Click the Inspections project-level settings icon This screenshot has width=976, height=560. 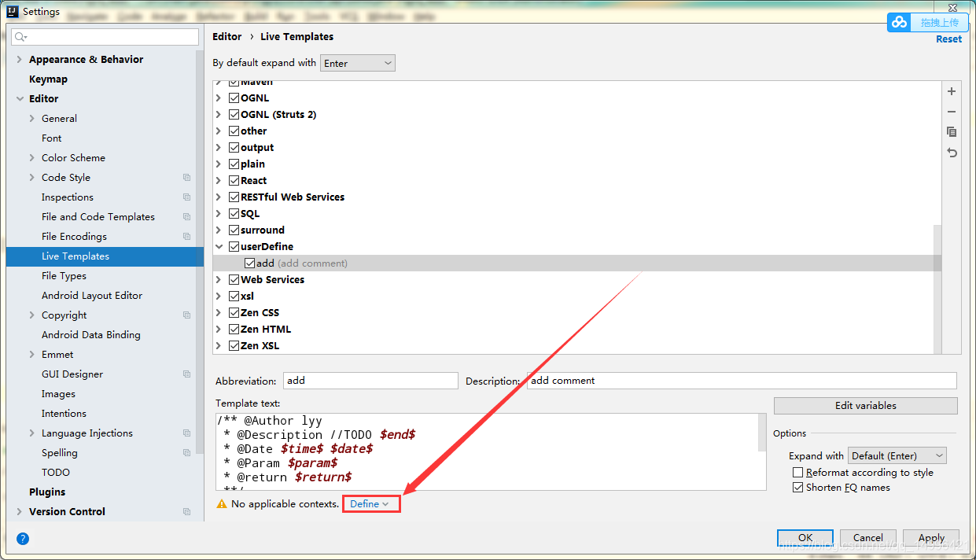pyautogui.click(x=186, y=197)
